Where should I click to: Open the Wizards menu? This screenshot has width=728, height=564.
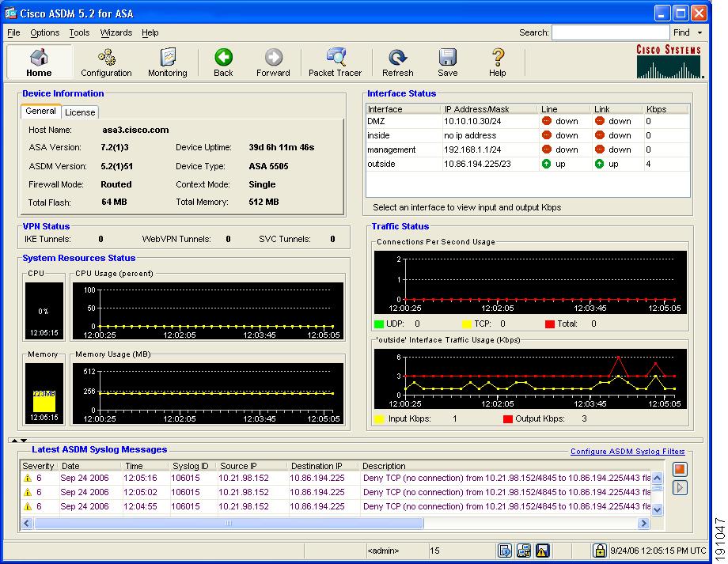[116, 32]
